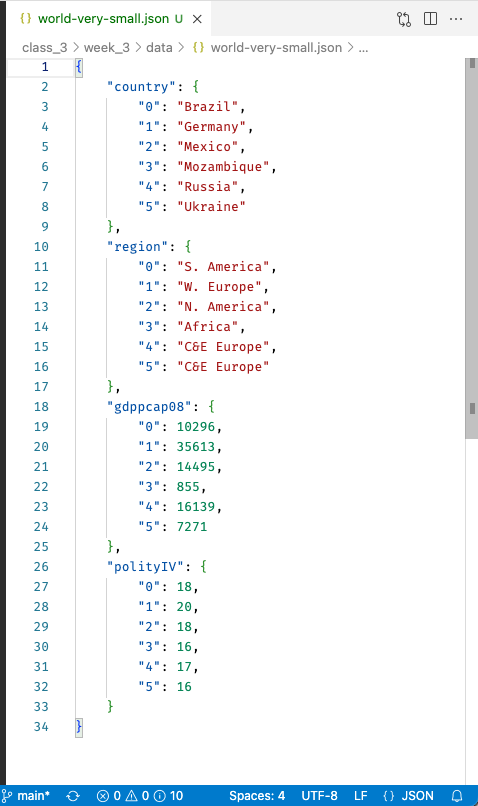Click the "Ukraine" string
The height and width of the screenshot is (806, 478).
coord(211,207)
